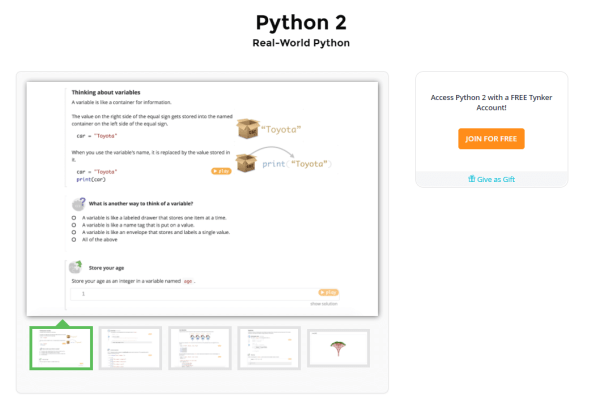Click the 'What is another way to think of a variable?' question
This screenshot has height=403, width=600.
point(141,204)
